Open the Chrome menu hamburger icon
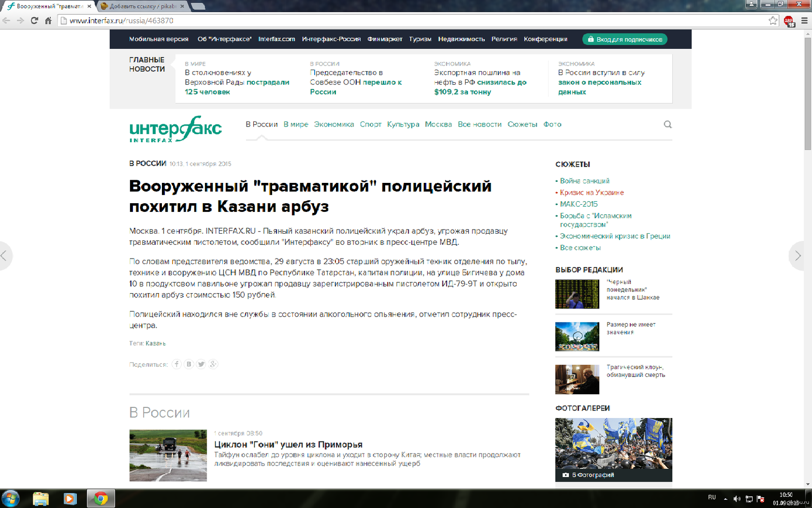Screen dimensions: 812x508 click(x=804, y=21)
